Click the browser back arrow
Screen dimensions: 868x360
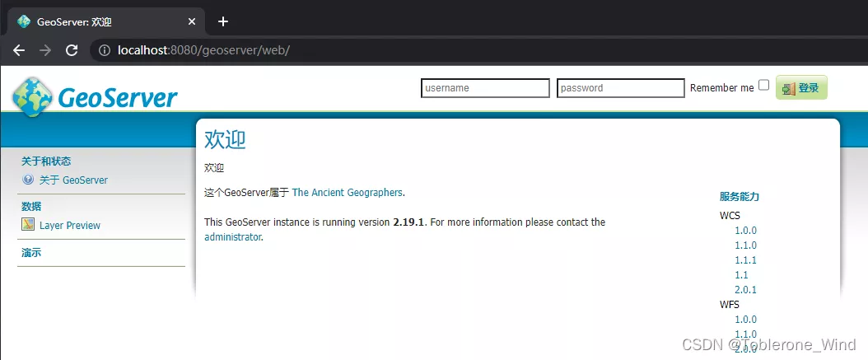pos(19,50)
